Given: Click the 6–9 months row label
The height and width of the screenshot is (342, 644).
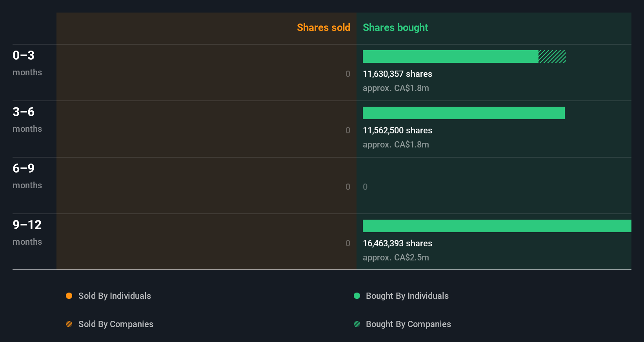Looking at the screenshot, I should point(27,176).
